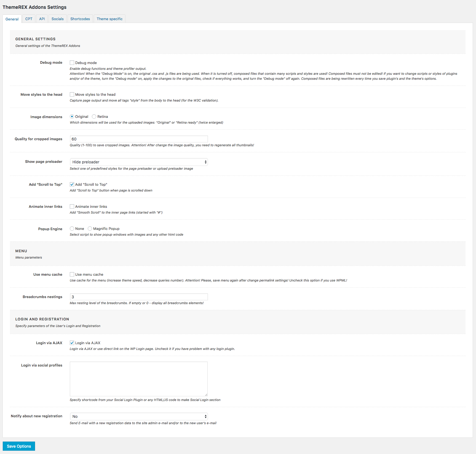Click the Breadcrumbs nestings input
The width and height of the screenshot is (476, 454).
139,297
